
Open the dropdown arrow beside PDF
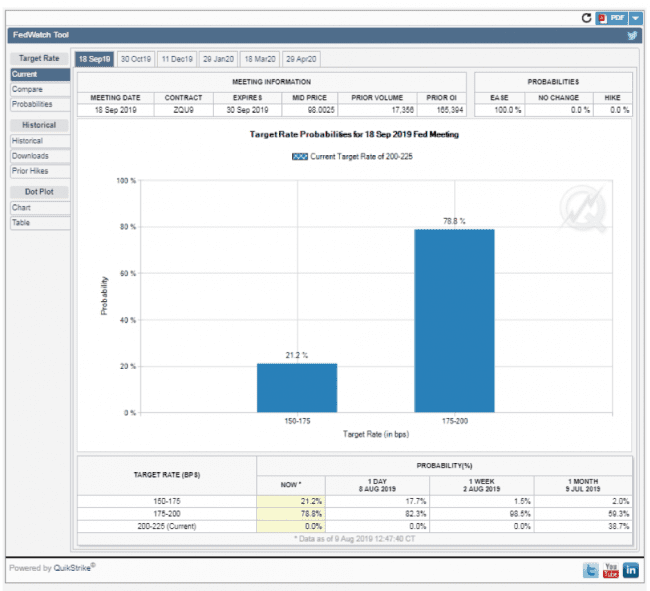[635, 18]
